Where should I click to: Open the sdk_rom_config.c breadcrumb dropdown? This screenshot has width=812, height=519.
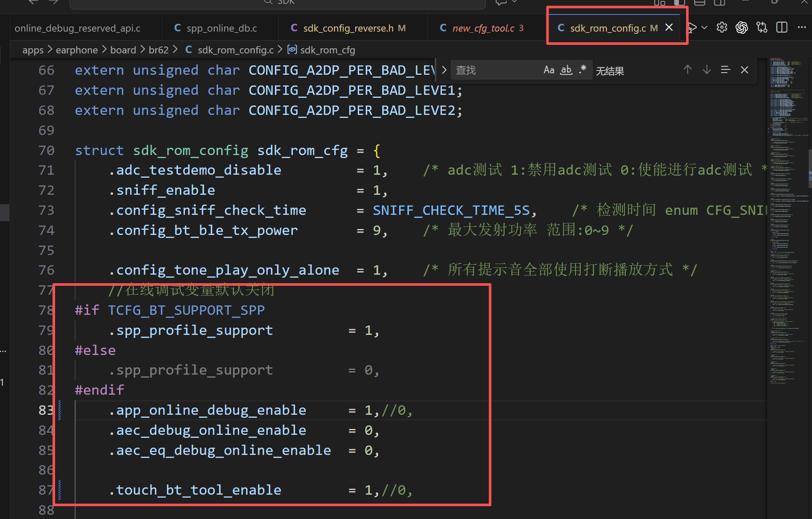(236, 50)
